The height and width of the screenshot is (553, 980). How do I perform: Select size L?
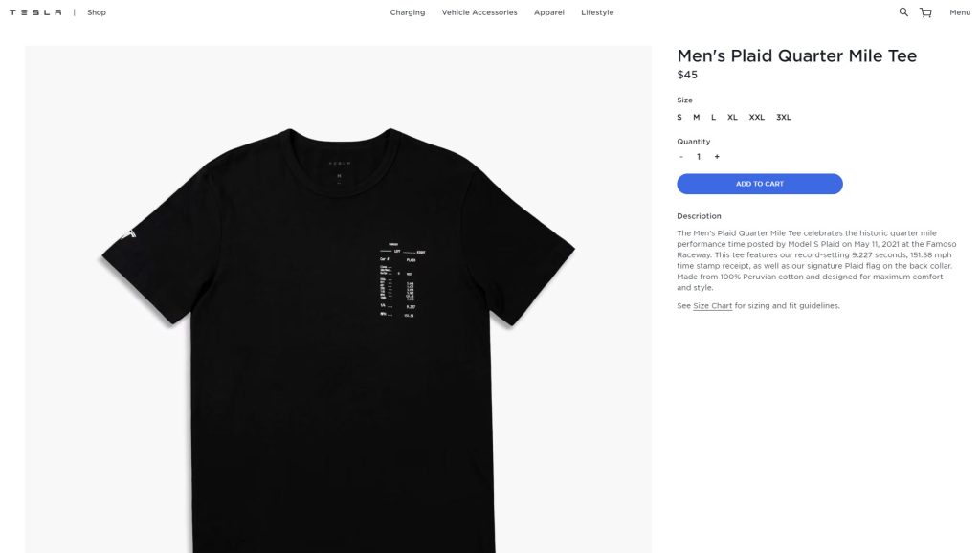tap(712, 116)
